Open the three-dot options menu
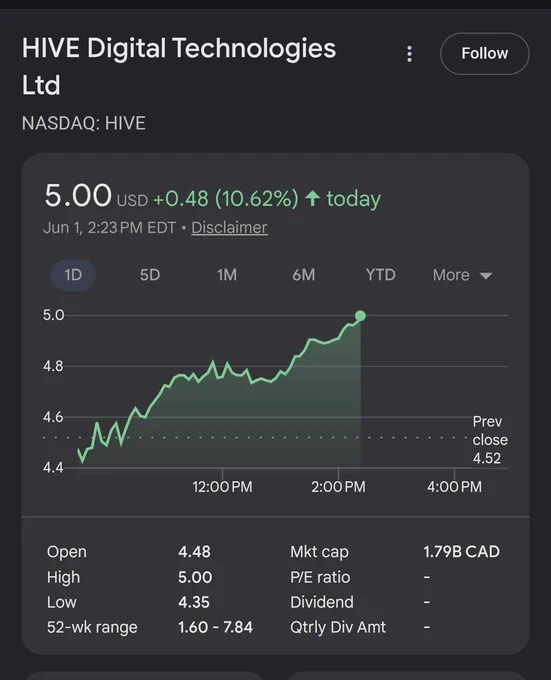Viewport: 551px width, 680px height. (409, 54)
